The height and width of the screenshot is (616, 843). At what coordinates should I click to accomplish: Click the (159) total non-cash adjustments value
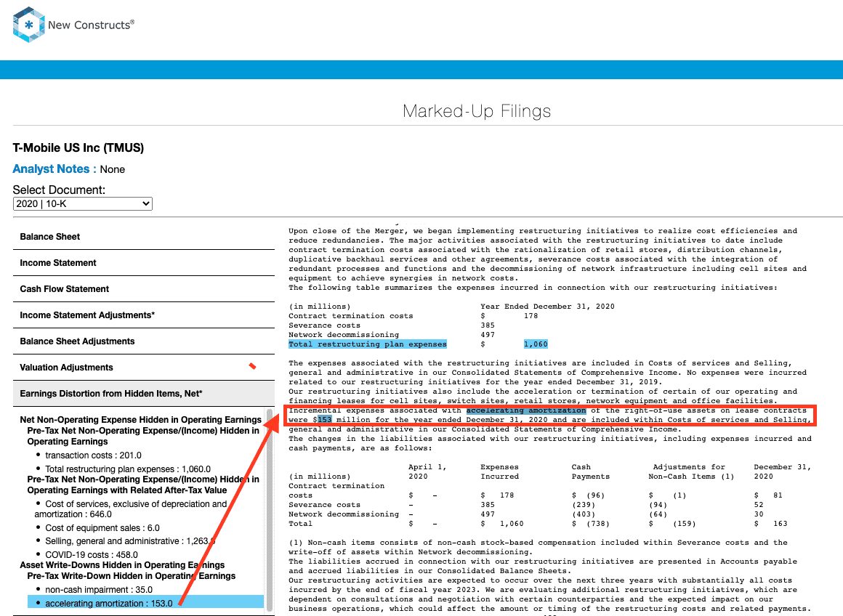point(684,524)
